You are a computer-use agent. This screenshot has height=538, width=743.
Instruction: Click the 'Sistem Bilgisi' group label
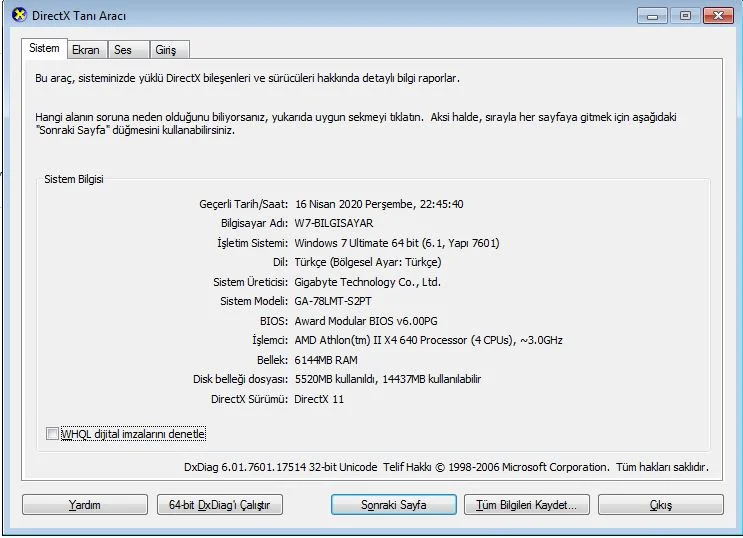click(74, 179)
